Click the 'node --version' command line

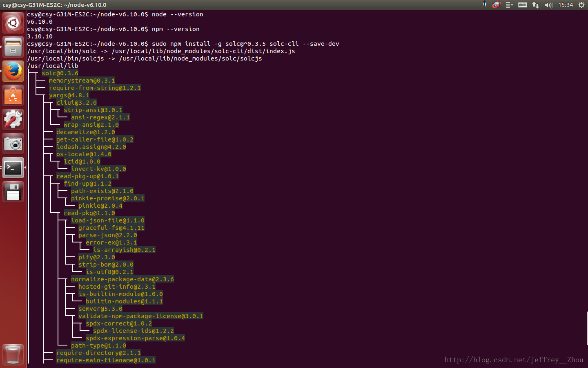pyautogui.click(x=115, y=14)
